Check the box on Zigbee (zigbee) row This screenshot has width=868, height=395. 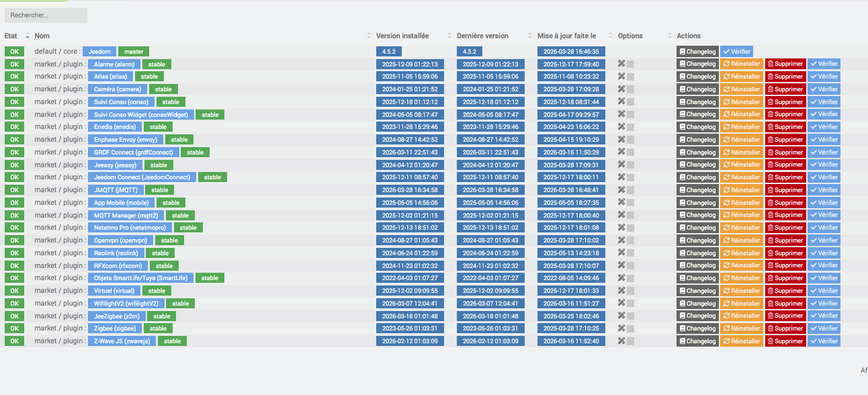click(x=631, y=328)
